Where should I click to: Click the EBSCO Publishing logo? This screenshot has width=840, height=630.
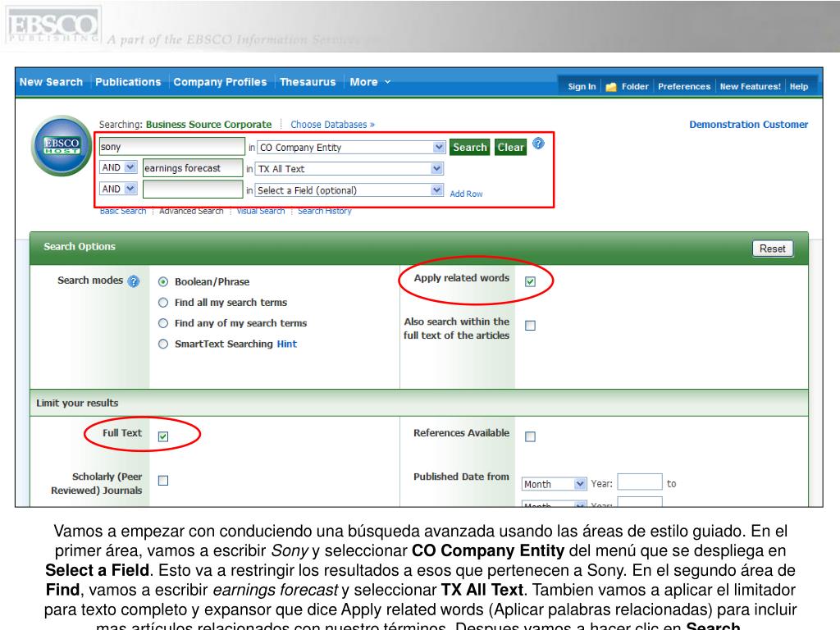click(52, 26)
